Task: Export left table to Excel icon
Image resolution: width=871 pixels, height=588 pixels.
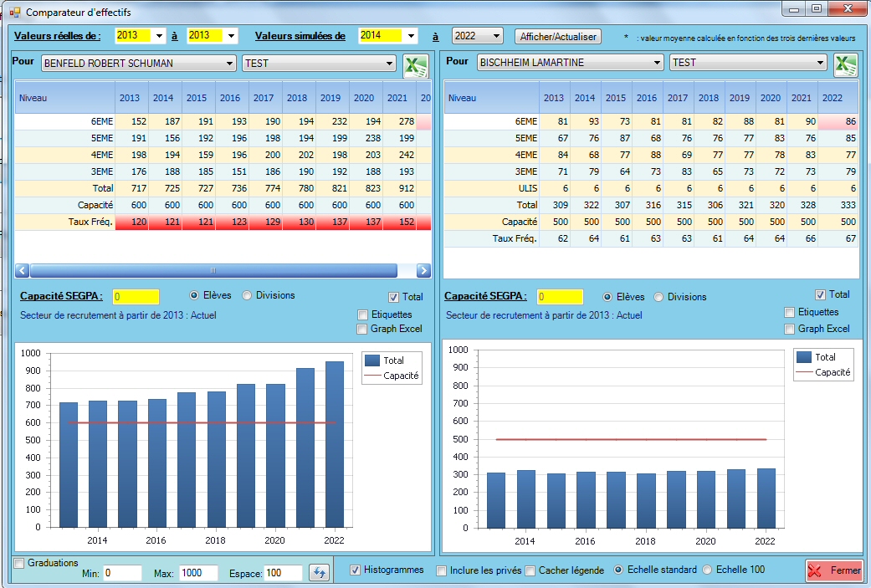Action: [416, 66]
